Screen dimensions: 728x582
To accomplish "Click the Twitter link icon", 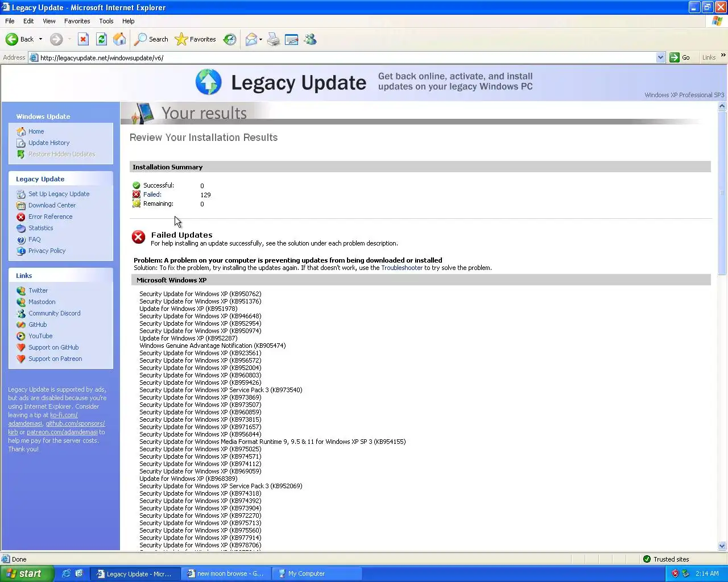I will 21,291.
